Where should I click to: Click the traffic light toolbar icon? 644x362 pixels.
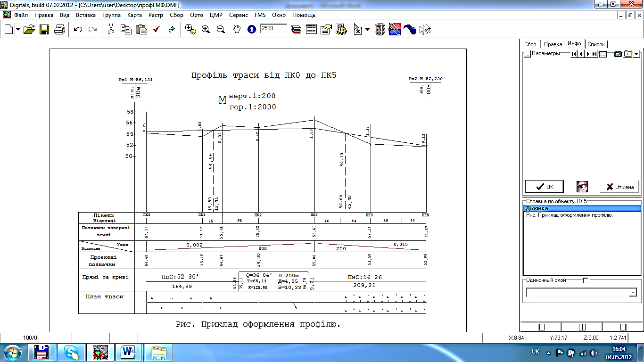click(x=380, y=29)
